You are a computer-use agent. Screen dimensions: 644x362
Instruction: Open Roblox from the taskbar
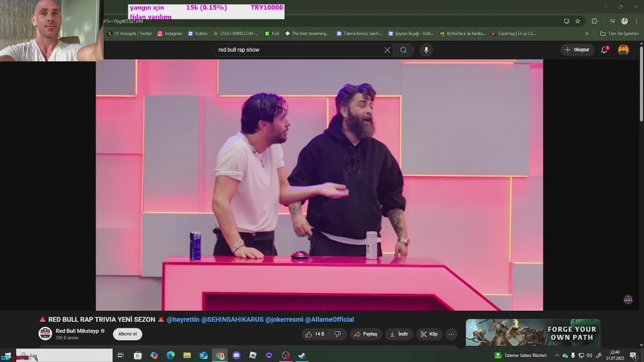253,355
